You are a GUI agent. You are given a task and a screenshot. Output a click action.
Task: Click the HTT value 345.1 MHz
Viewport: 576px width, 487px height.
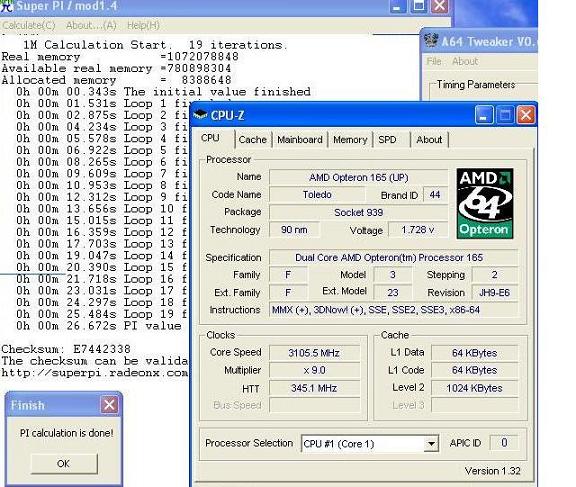tap(314, 388)
